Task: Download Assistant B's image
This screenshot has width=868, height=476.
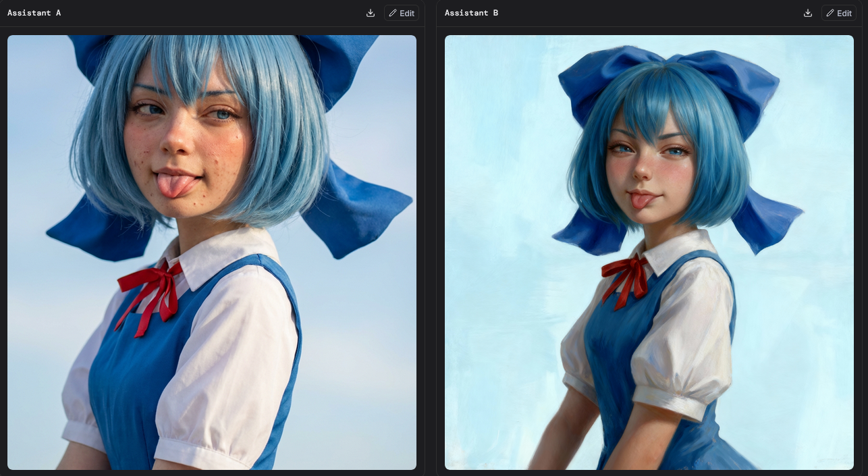Action: (808, 13)
